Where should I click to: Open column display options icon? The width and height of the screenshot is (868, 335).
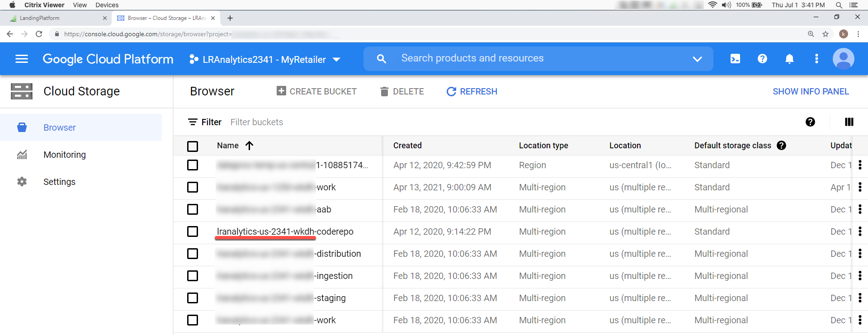coord(849,122)
